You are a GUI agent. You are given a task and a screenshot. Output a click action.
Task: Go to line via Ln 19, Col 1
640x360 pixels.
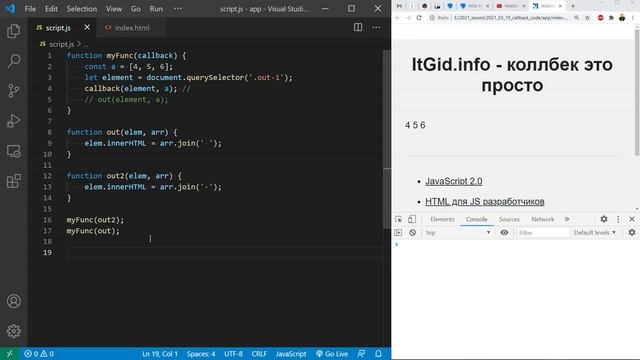[x=160, y=353]
